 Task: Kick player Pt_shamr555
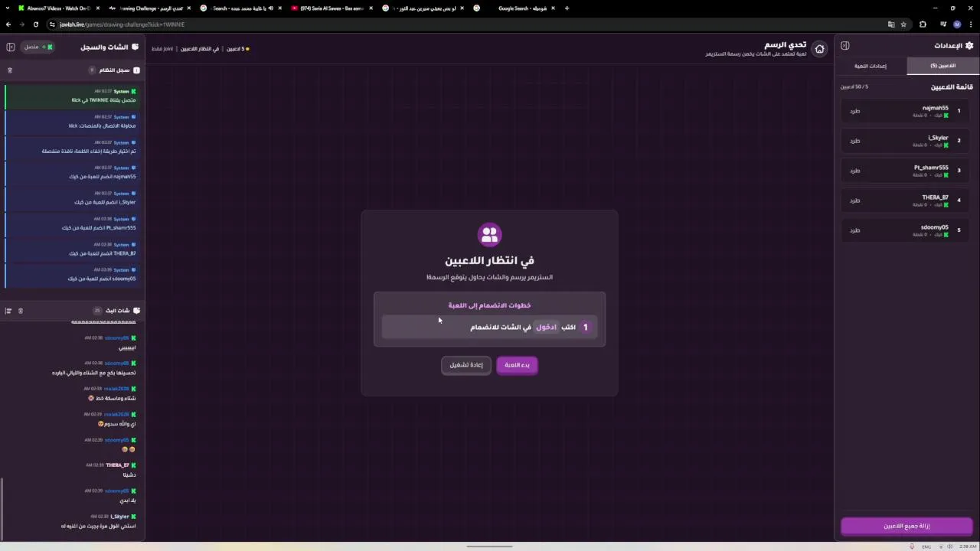(x=855, y=171)
